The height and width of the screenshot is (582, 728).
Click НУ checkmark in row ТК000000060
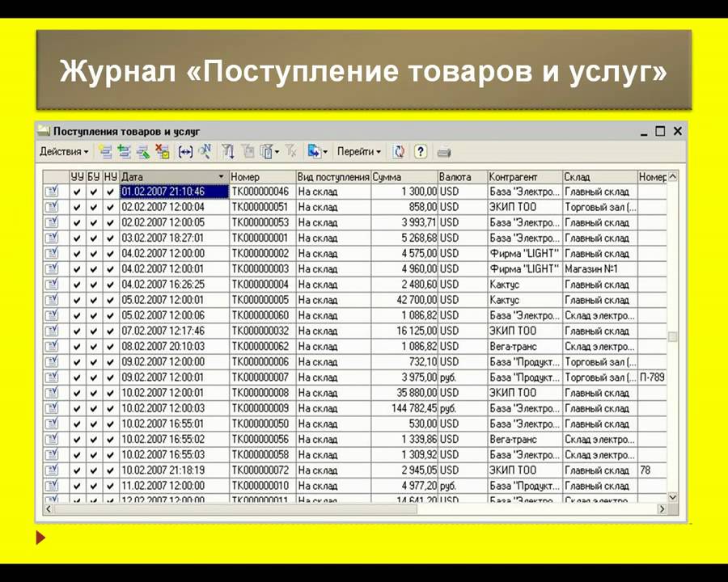(111, 315)
